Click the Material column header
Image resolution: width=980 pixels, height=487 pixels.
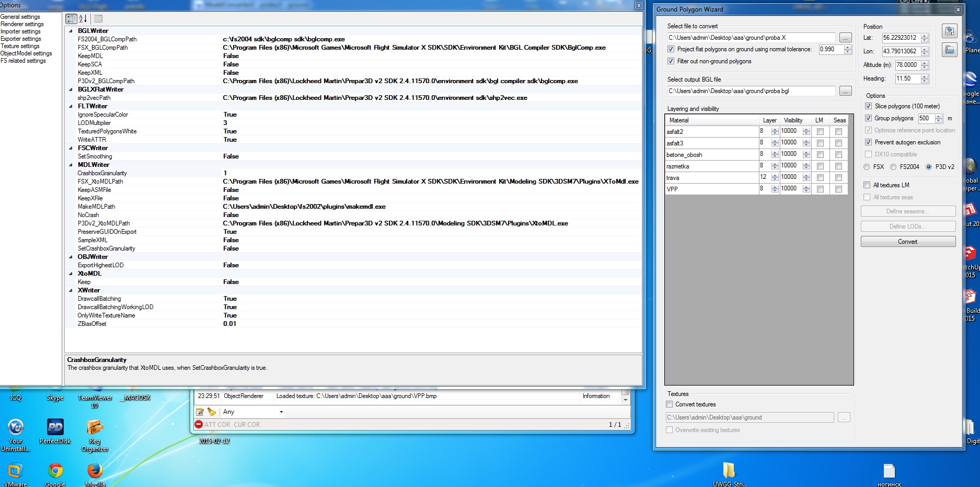[712, 120]
